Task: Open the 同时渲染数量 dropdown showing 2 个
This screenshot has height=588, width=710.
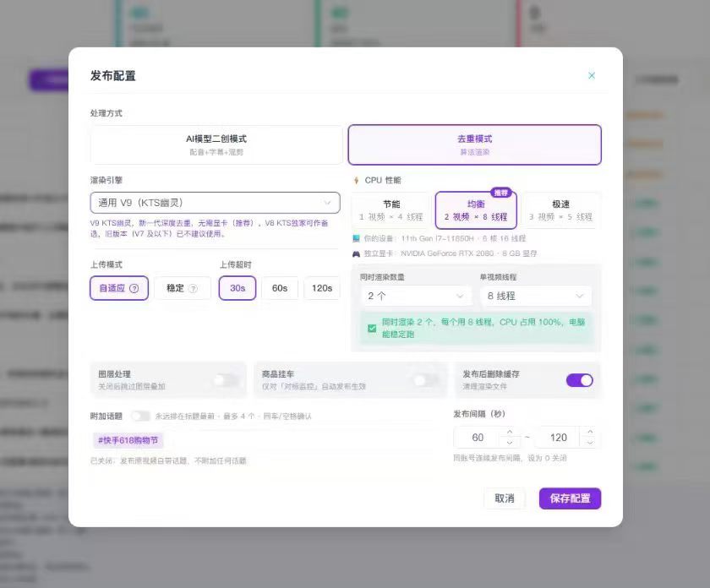Action: pos(416,296)
